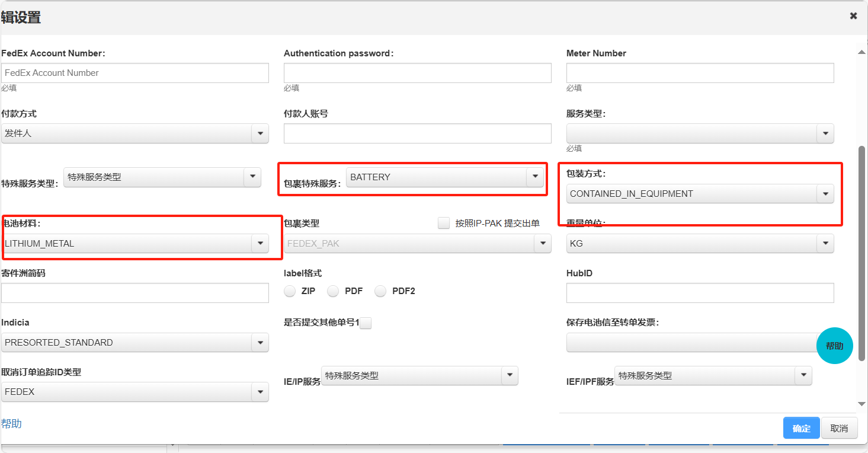Open the 电池材料 dropdown LITHIUM_METAL

[135, 243]
